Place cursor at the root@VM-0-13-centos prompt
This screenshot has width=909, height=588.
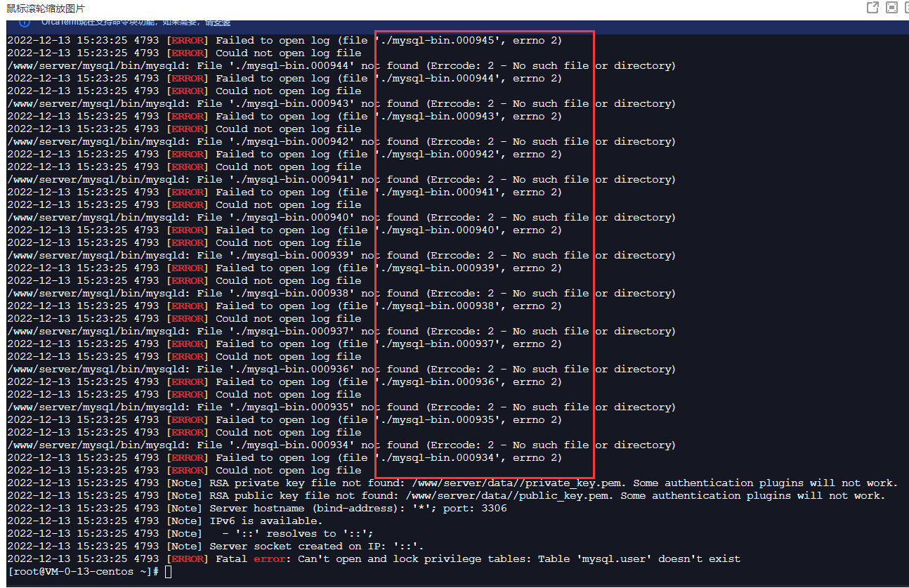pos(84,572)
